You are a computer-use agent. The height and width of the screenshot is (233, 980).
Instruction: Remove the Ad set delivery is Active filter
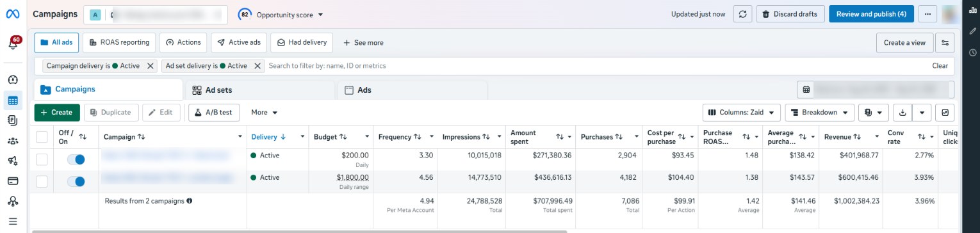(257, 66)
